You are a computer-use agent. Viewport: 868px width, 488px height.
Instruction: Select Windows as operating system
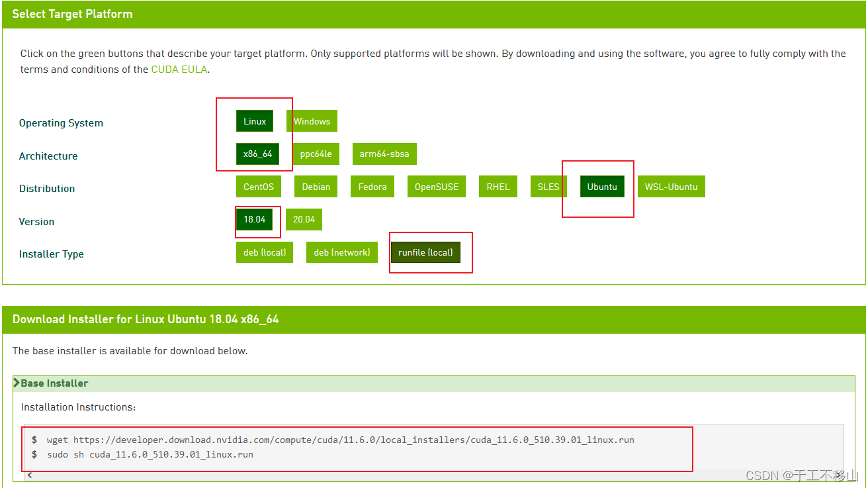(312, 121)
